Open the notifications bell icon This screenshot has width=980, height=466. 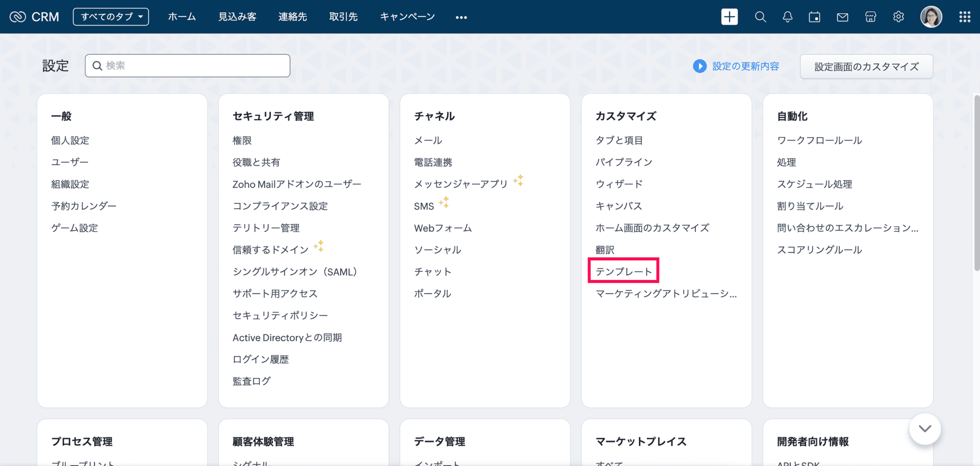787,17
